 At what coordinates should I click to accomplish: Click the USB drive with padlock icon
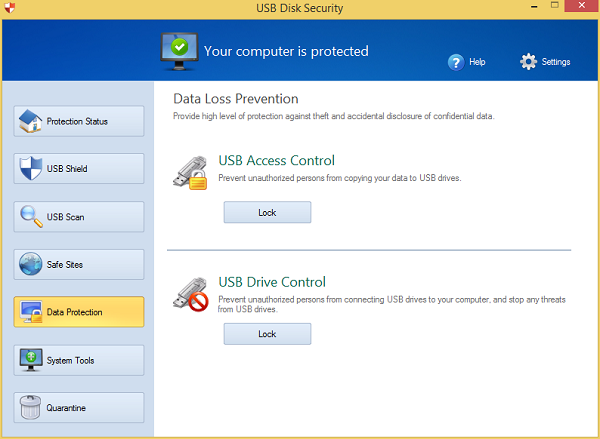click(190, 173)
